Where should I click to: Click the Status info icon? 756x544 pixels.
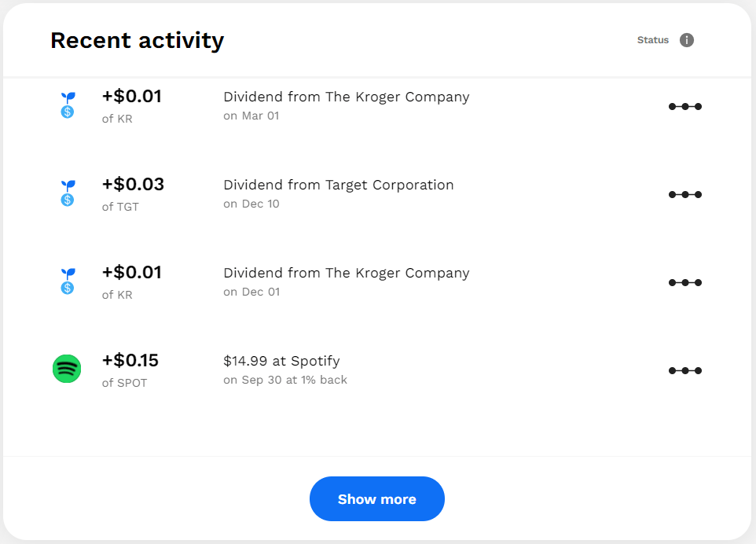tap(687, 40)
